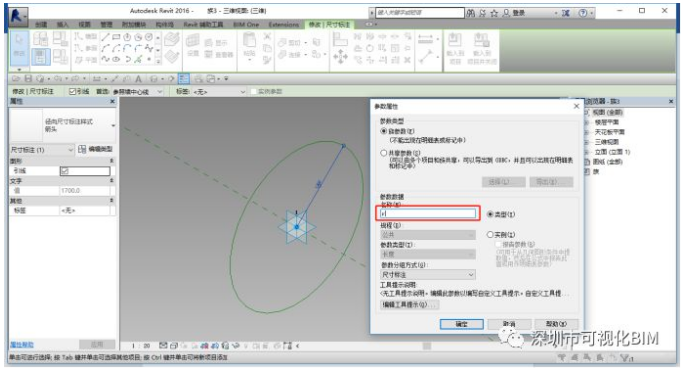683x373 pixels.
Task: Select the straight Line draw tool
Action: 105,37
